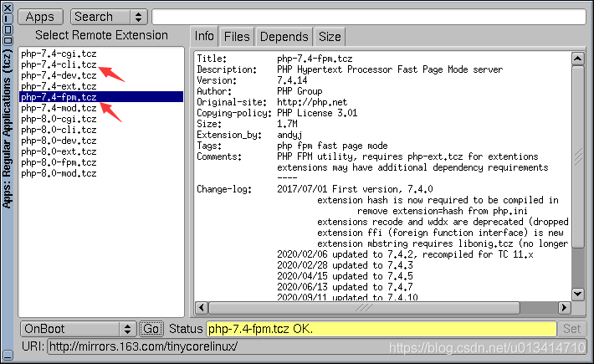The width and height of the screenshot is (594, 364).
Task: Expand the OnBoot install mode dropdown
Action: point(78,329)
